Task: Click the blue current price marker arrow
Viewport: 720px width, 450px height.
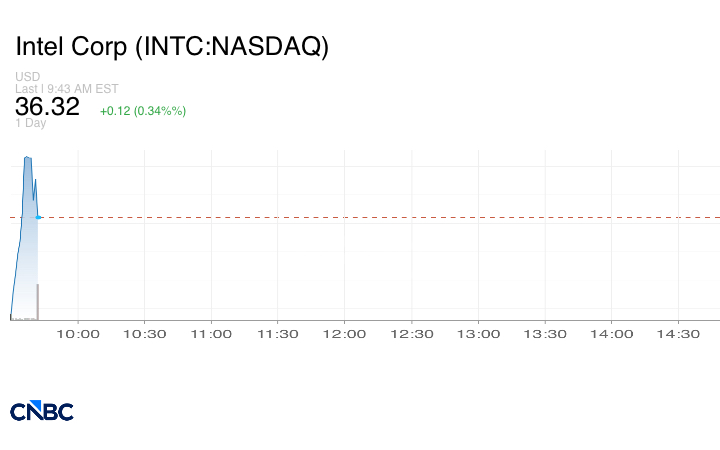Action: (40, 217)
